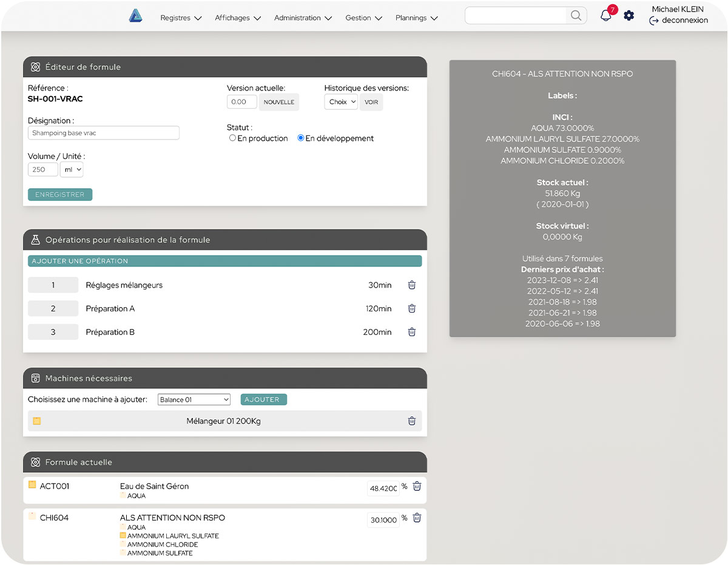Select the En production status

(x=232, y=138)
